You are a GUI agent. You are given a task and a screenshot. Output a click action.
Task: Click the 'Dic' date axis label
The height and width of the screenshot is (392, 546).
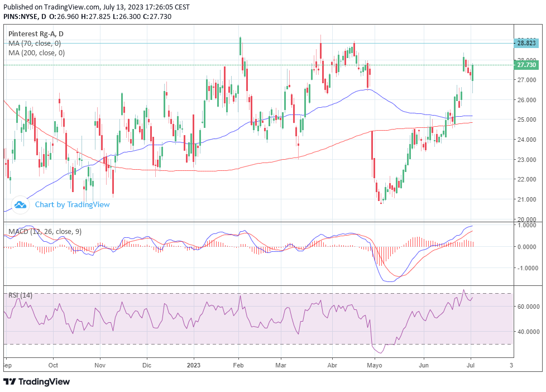coord(147,365)
